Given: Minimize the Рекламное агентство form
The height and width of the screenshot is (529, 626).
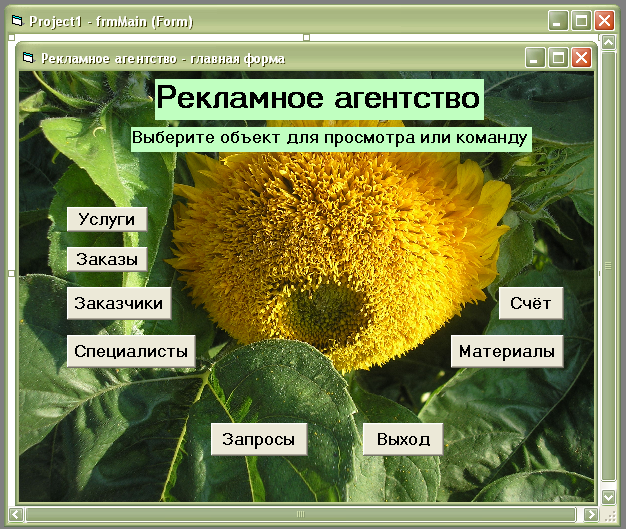Looking at the screenshot, I should [x=535, y=58].
